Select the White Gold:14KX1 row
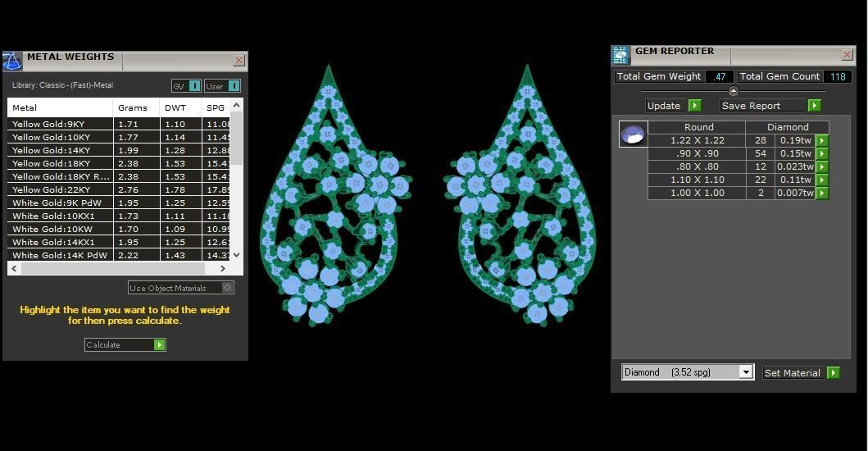The height and width of the screenshot is (451, 868). tap(119, 242)
